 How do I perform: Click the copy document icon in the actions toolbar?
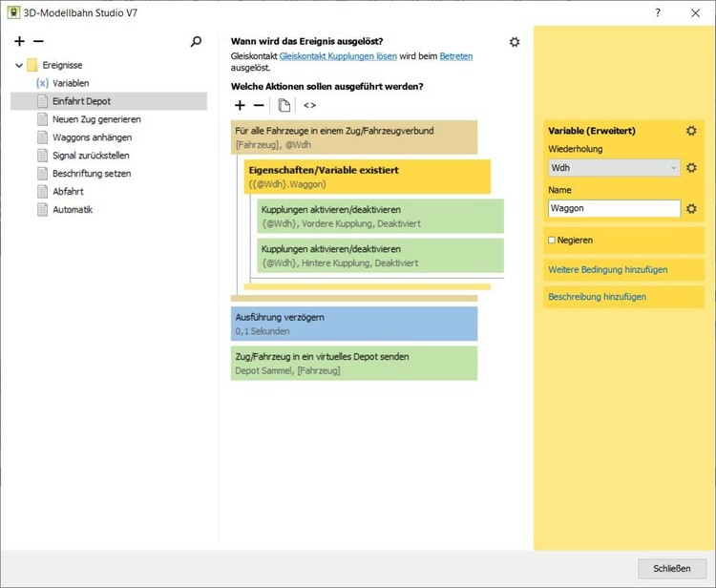[x=284, y=105]
